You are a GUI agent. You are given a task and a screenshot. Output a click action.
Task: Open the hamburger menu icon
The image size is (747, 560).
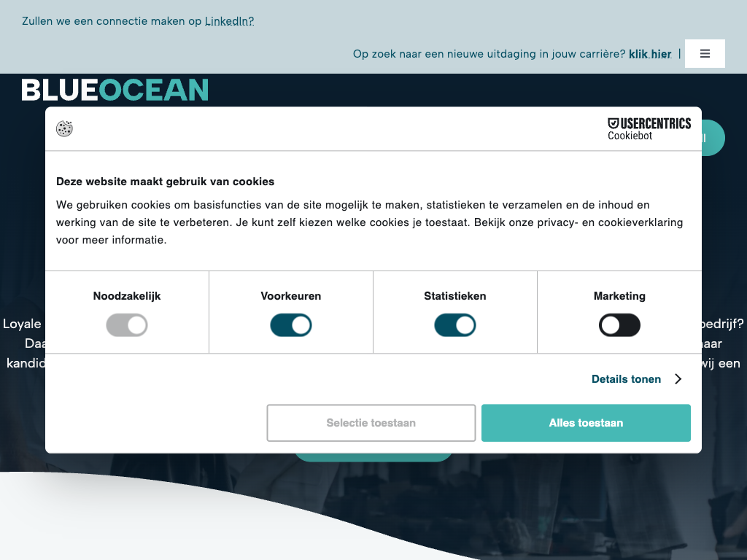(x=705, y=53)
